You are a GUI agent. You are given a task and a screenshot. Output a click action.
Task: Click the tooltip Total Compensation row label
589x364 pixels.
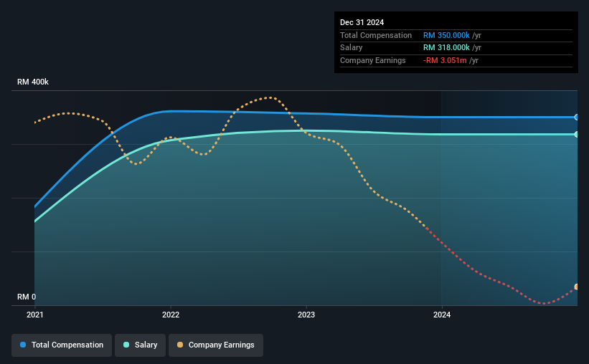(376, 35)
